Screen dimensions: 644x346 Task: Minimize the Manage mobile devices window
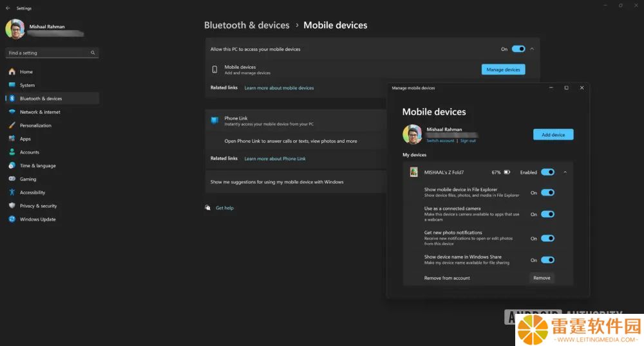[551, 87]
